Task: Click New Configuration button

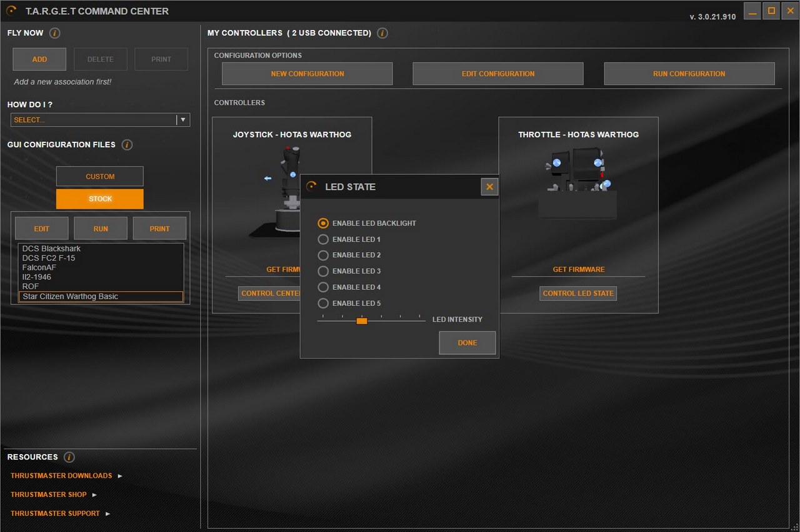Action: (307, 74)
